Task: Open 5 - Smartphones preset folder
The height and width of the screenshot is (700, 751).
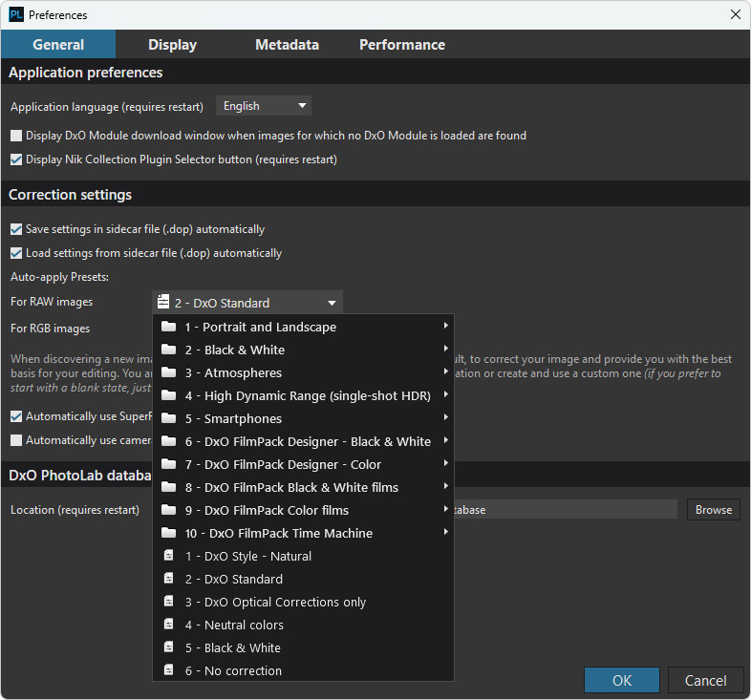Action: (303, 418)
